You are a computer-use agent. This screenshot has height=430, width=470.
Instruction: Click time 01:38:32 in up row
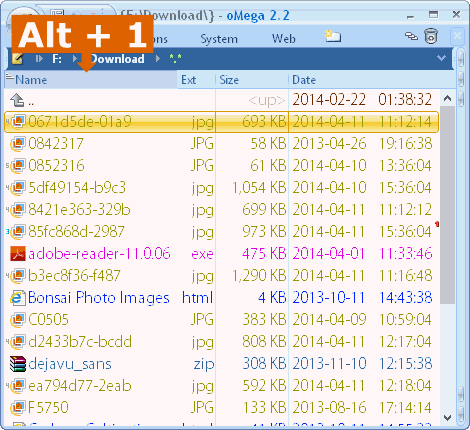point(405,100)
